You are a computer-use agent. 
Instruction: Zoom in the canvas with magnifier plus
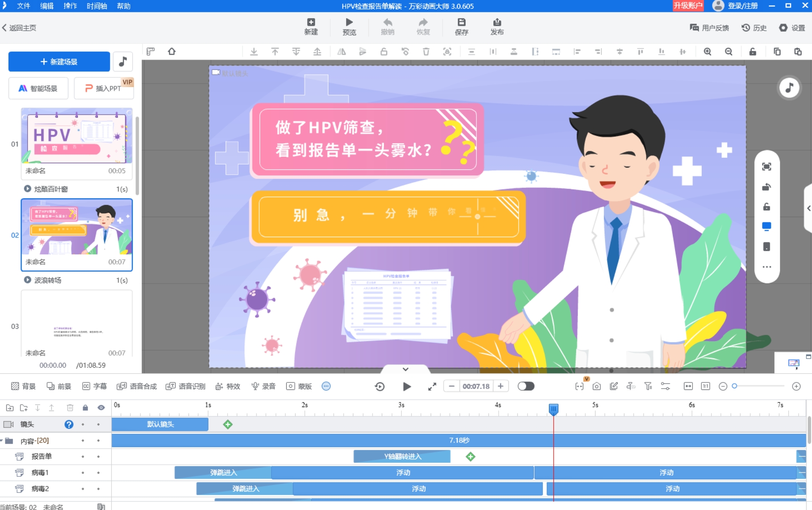click(707, 52)
